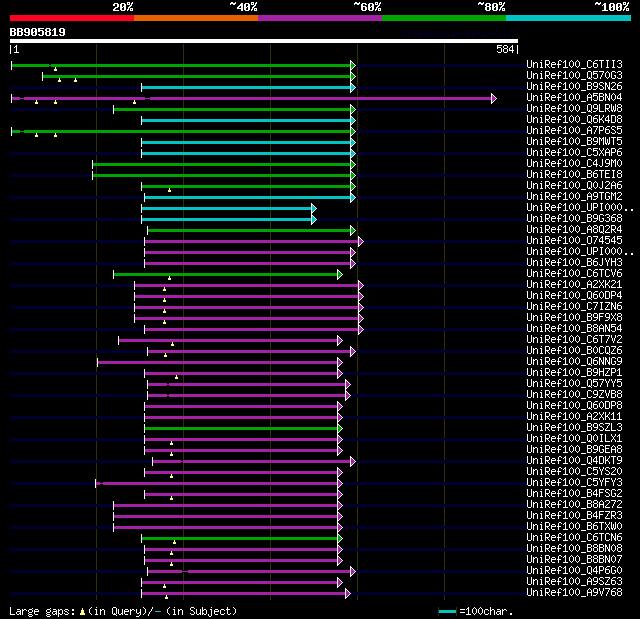Screen dimensions: 640x619
Task: Open the UniRef100_Q4DKT9 hit entry
Action: click(574, 461)
